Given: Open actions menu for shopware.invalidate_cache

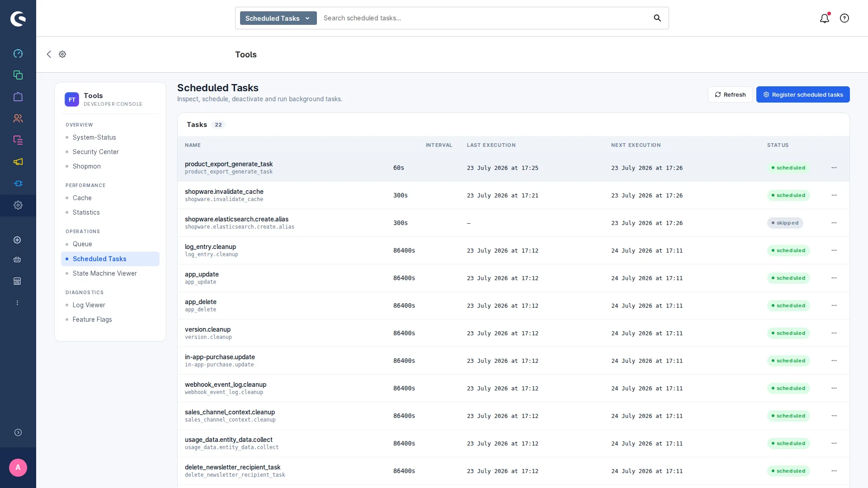Looking at the screenshot, I should pos(834,195).
